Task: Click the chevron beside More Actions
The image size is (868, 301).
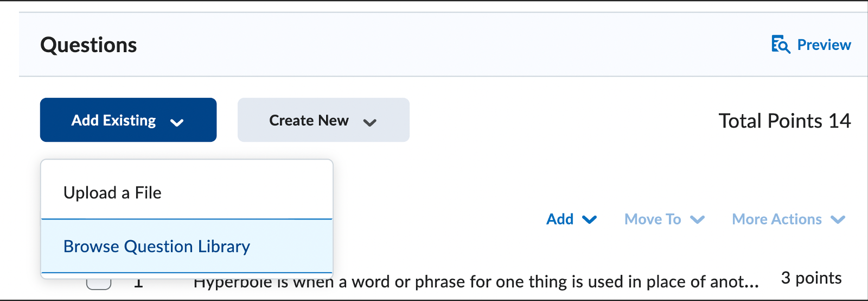Action: pyautogui.click(x=838, y=220)
